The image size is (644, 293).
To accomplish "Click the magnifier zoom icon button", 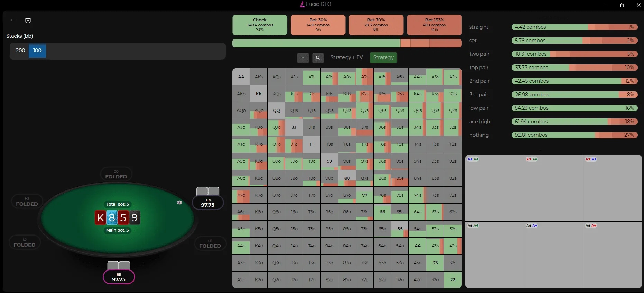I will [318, 58].
